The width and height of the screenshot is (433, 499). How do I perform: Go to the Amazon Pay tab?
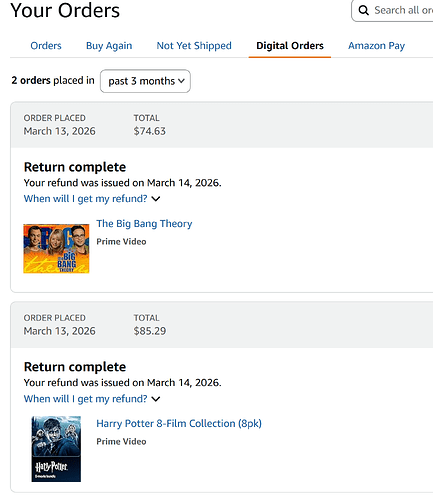tap(377, 46)
